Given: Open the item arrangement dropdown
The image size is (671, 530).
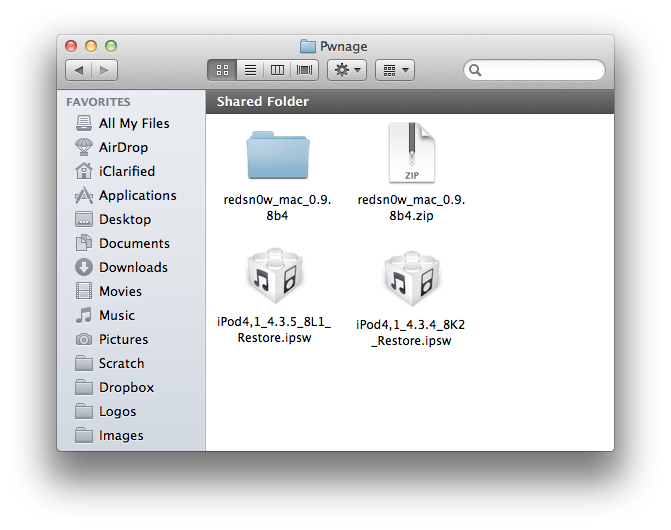Looking at the screenshot, I should coord(394,70).
